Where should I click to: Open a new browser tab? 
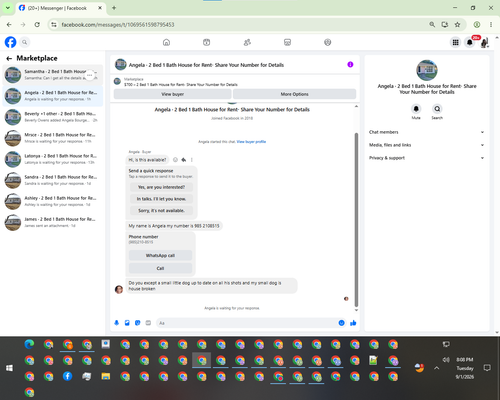(x=114, y=8)
